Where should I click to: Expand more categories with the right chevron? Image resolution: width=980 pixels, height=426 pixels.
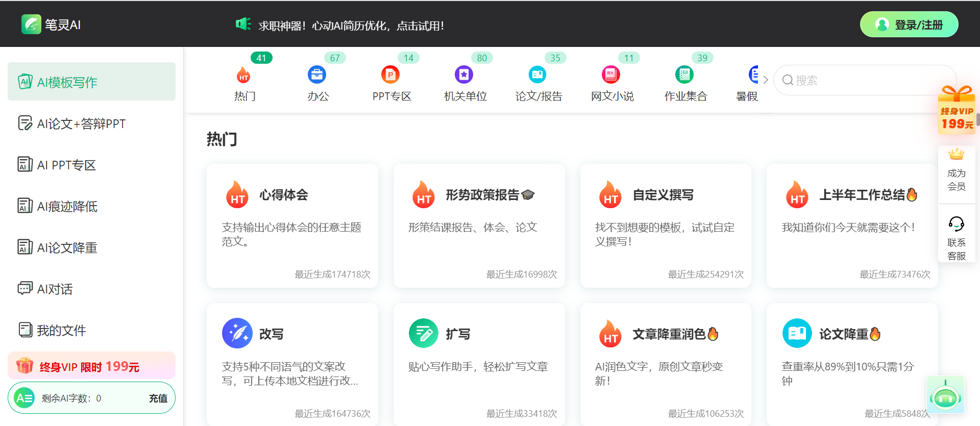tap(766, 80)
